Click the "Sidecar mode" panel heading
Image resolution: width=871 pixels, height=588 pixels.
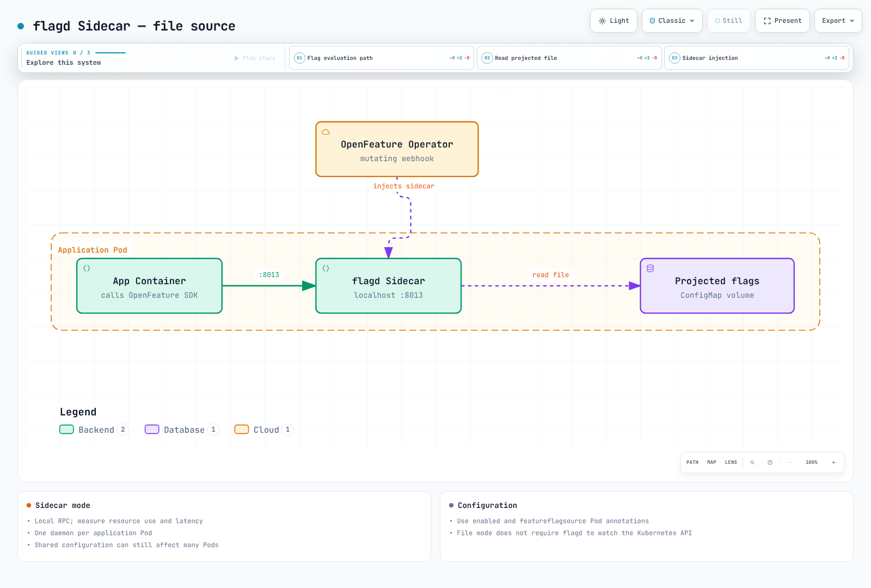[x=63, y=505]
